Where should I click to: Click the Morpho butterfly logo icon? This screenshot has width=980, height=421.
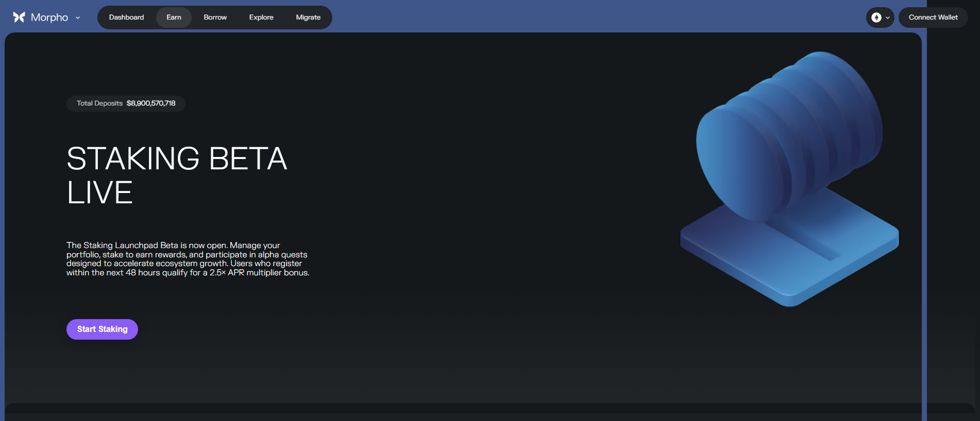point(19,17)
